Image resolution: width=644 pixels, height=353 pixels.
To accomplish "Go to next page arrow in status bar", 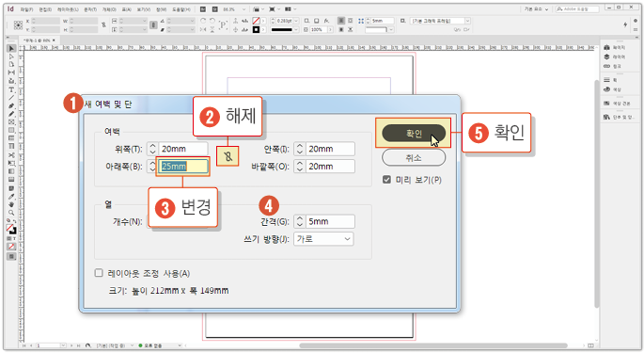I will (x=71, y=345).
